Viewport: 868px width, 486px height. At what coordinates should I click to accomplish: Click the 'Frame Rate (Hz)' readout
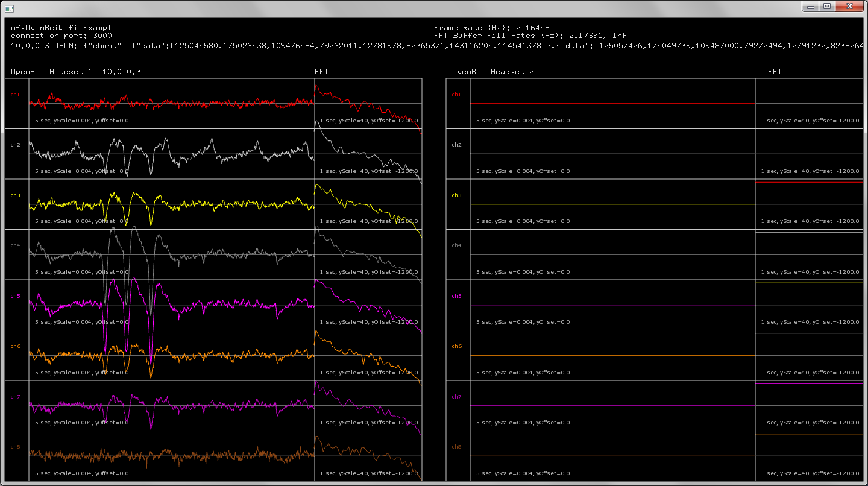point(492,28)
